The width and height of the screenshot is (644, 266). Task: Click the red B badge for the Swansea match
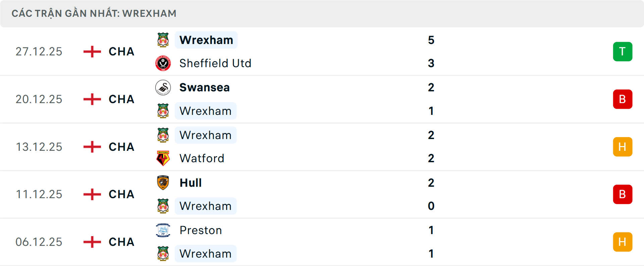tap(623, 99)
